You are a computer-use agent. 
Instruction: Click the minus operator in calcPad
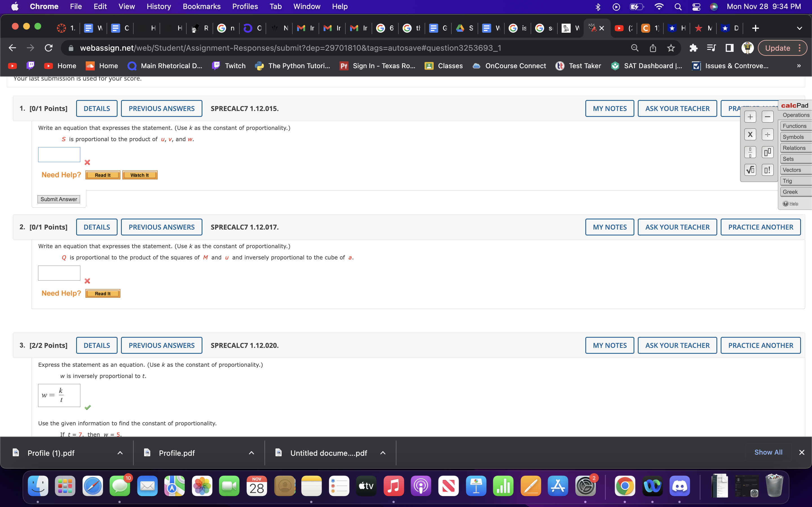768,116
